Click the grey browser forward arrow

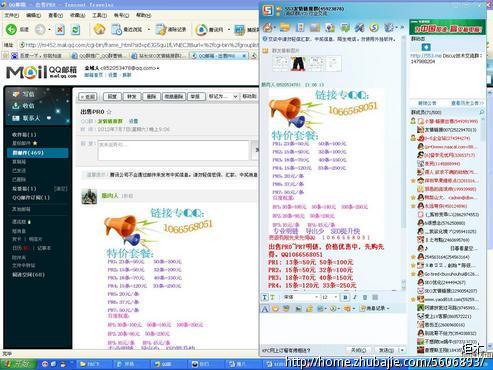point(40,29)
